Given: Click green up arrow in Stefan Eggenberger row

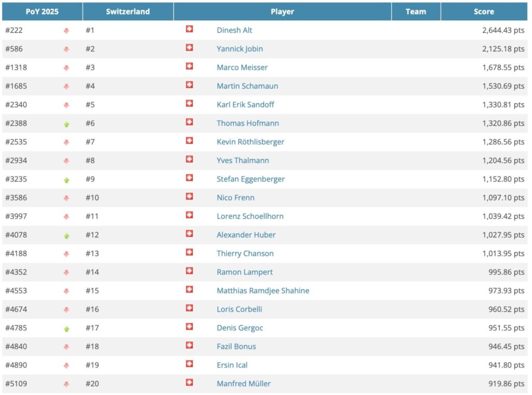Looking at the screenshot, I should click(x=66, y=180).
